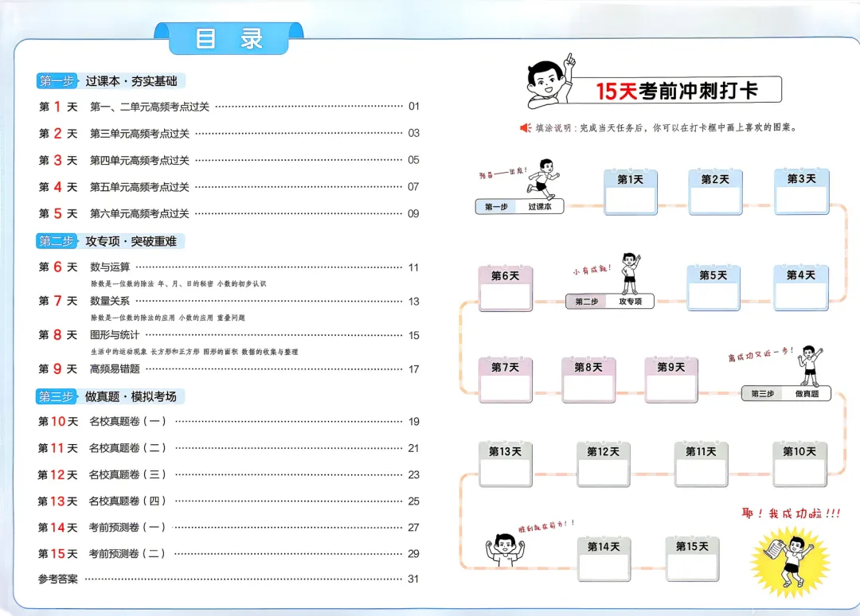Screen dimensions: 860x616
Task: Select the 第三步 做真题·模拟考场 section header
Action: (110, 396)
